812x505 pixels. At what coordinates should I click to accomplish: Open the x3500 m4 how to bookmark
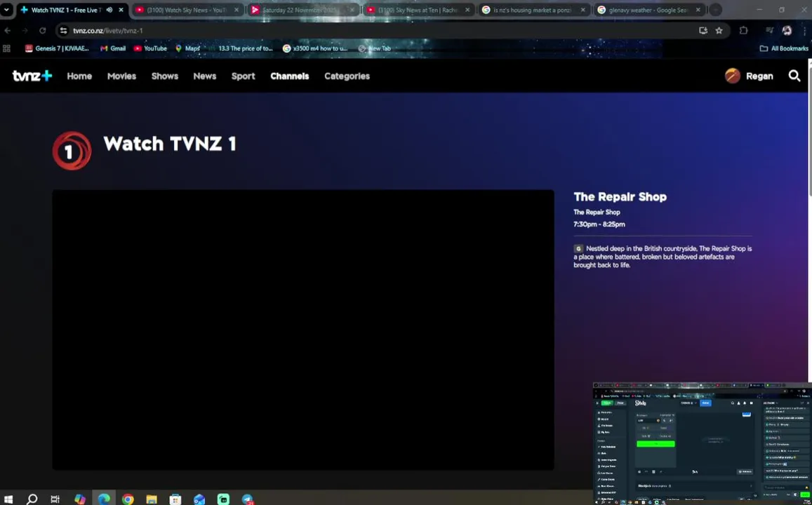(315, 48)
